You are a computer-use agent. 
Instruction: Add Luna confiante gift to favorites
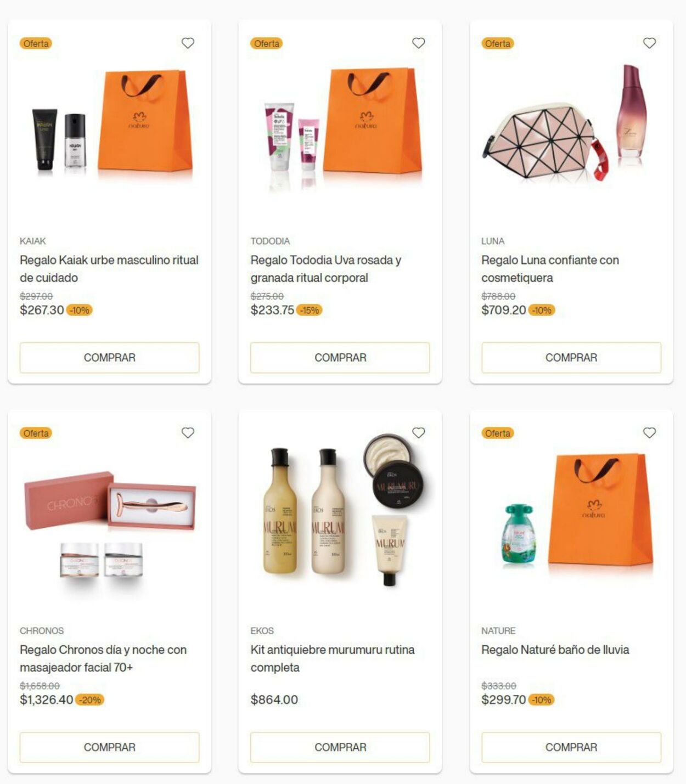pos(649,43)
